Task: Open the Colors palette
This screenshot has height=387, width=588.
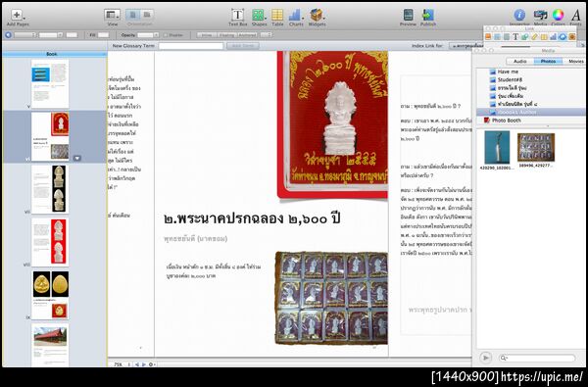Action: (558, 15)
